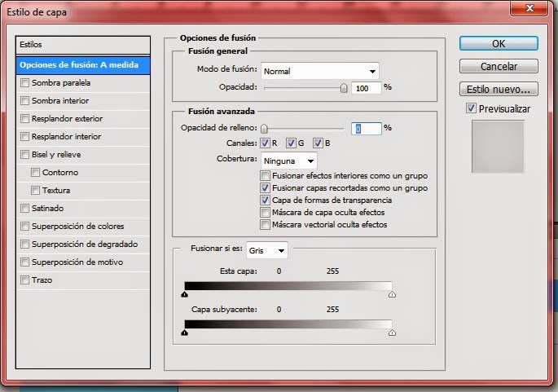
Task: Click the Esta capa gradient bar
Action: pyautogui.click(x=288, y=286)
